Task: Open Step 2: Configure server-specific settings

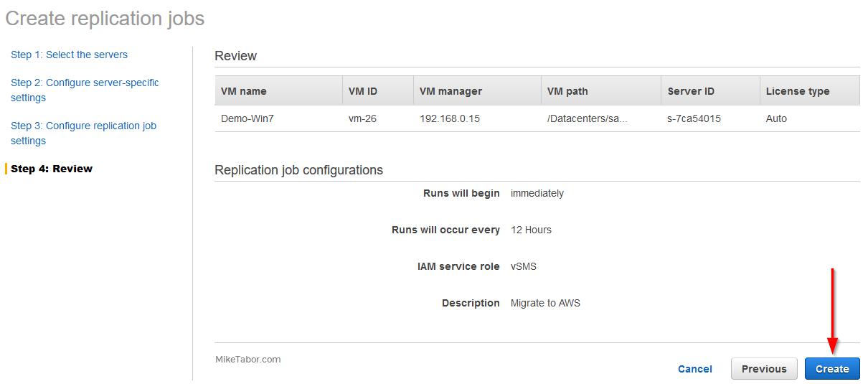Action: coord(85,90)
